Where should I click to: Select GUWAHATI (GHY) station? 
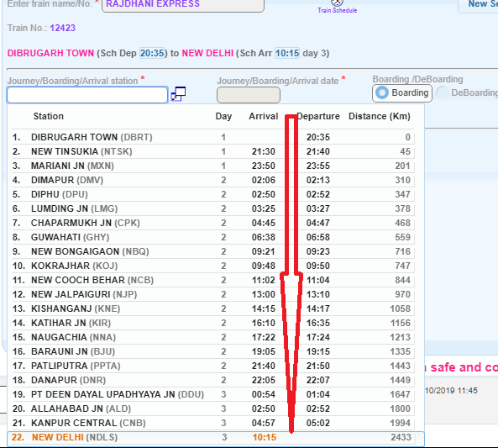(213, 237)
